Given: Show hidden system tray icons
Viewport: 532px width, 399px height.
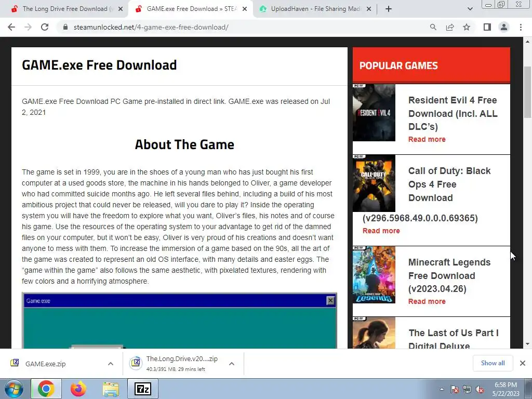Looking at the screenshot, I should tap(442, 389).
